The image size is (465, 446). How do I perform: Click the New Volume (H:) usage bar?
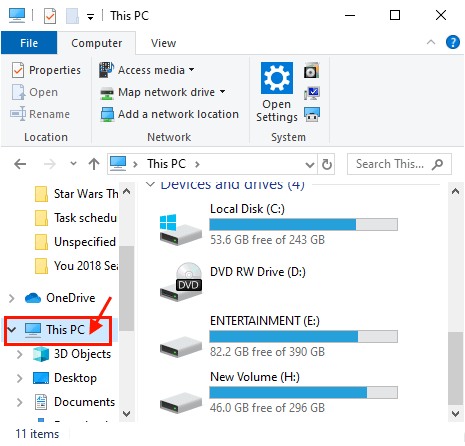click(x=303, y=392)
